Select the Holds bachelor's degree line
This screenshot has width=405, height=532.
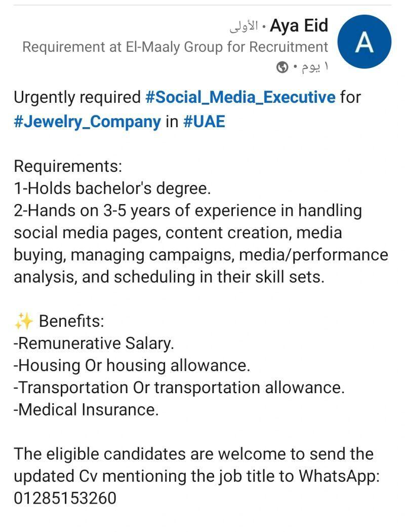pyautogui.click(x=112, y=188)
